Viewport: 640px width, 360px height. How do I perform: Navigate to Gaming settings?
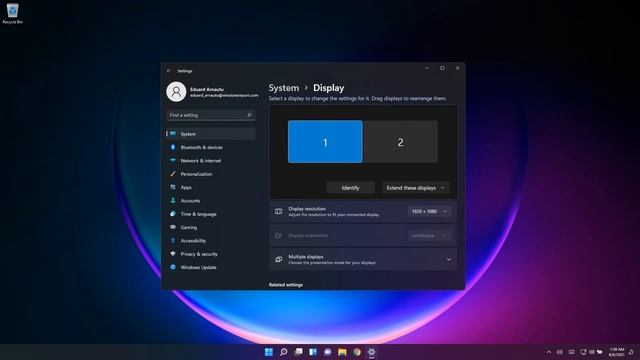coord(211,227)
